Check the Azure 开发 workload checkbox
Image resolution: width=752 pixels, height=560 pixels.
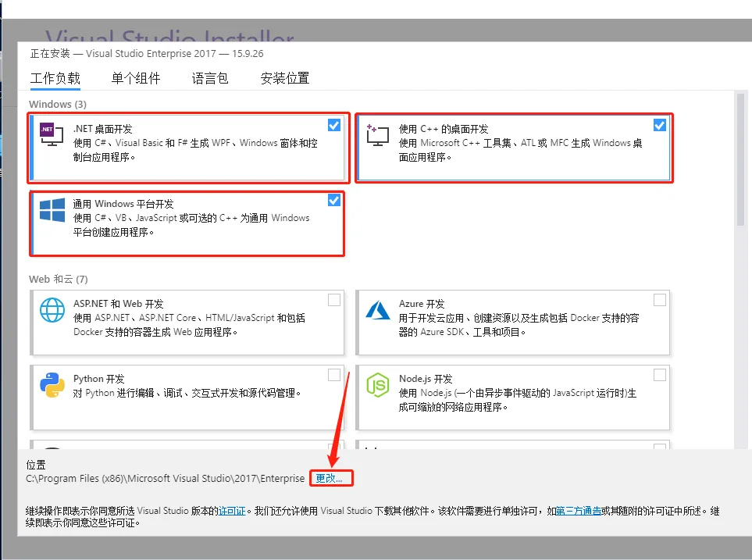point(660,300)
